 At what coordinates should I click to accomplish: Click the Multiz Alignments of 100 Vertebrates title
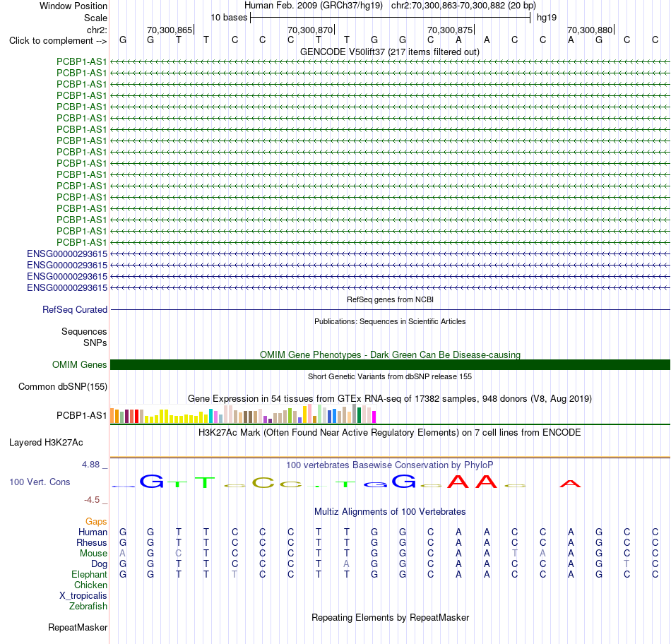point(390,512)
